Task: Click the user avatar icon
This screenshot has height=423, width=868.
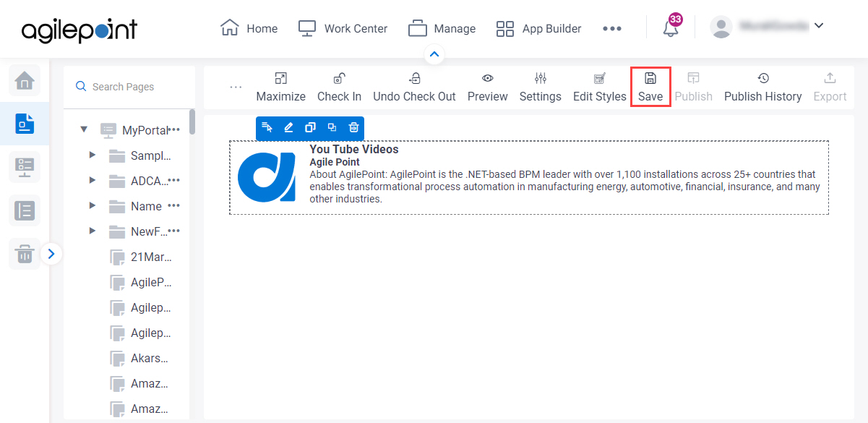Action: coord(721,27)
